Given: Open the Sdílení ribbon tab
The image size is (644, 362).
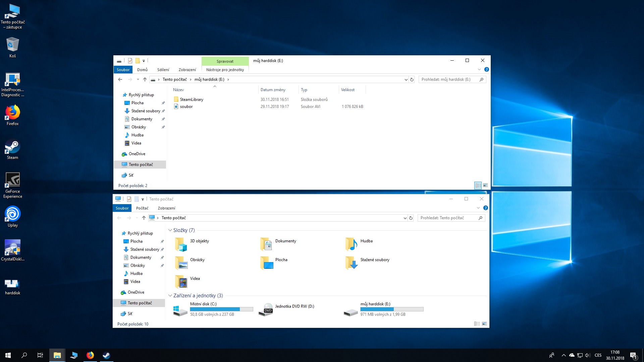Looking at the screenshot, I should [163, 70].
